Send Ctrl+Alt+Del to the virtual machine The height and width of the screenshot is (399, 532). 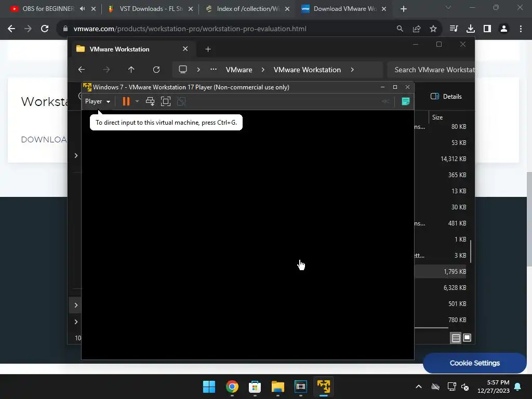pos(150,101)
